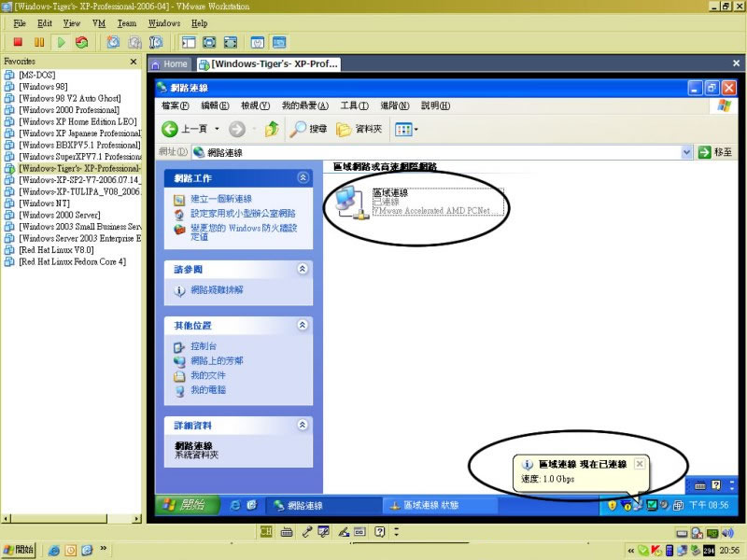The height and width of the screenshot is (560, 747).
Task: Collapse the 其他位置 panel
Action: [303, 325]
